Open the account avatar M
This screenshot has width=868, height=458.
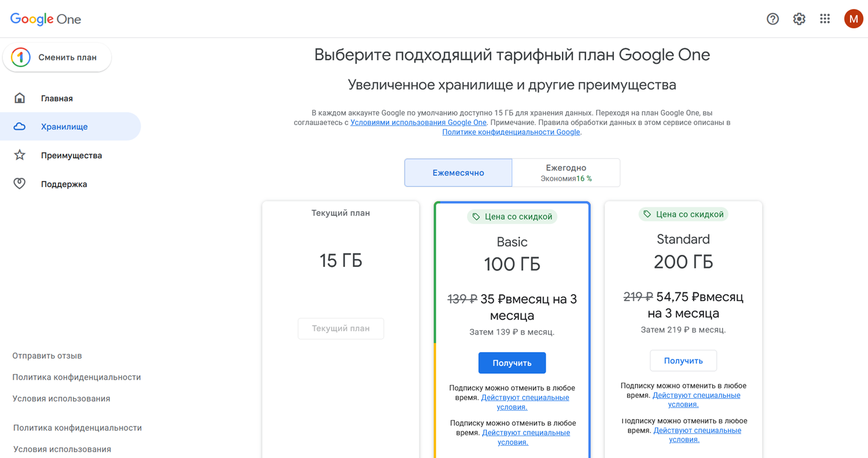pyautogui.click(x=854, y=19)
